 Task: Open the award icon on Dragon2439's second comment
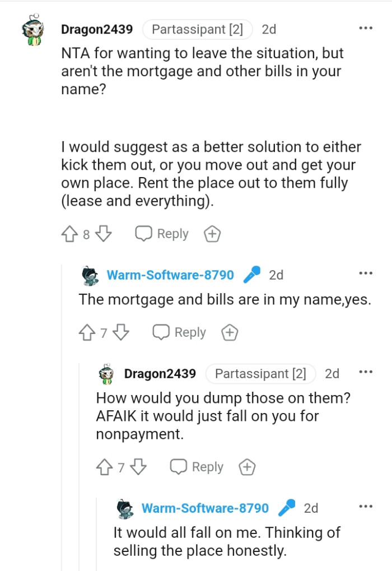coord(246,466)
